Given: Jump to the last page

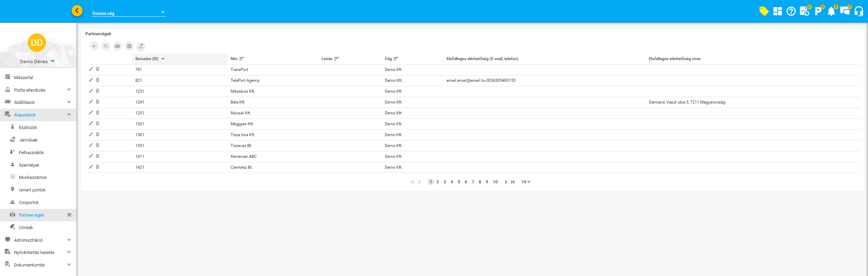Looking at the screenshot, I should coord(513,182).
